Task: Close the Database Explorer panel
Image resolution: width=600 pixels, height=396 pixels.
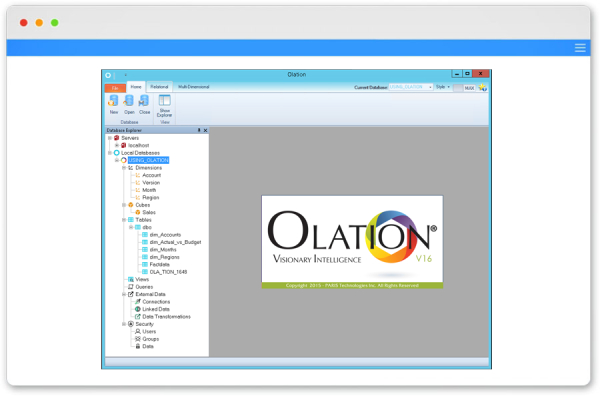Action: 205,130
